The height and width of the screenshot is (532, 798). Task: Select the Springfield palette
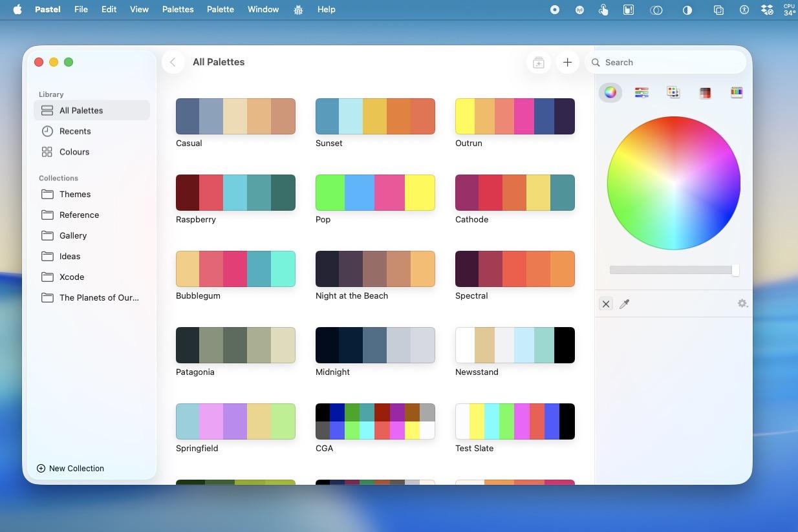pyautogui.click(x=235, y=421)
